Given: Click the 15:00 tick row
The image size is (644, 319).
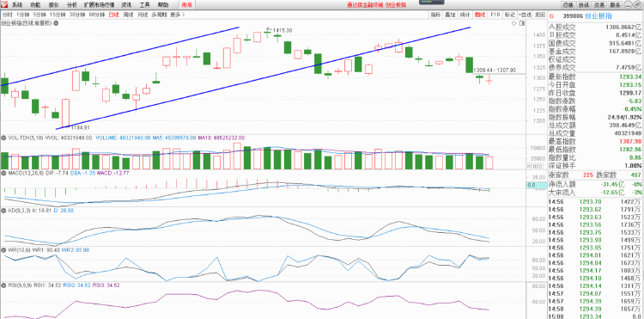Looking at the screenshot, I should click(x=595, y=316).
